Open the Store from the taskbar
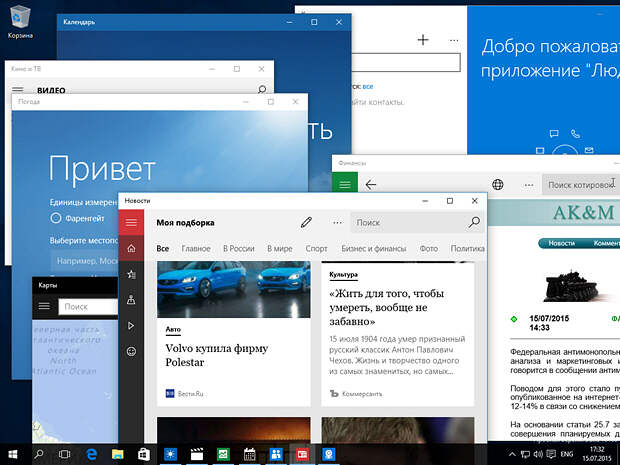Image resolution: width=620 pixels, height=465 pixels. pyautogui.click(x=144, y=454)
